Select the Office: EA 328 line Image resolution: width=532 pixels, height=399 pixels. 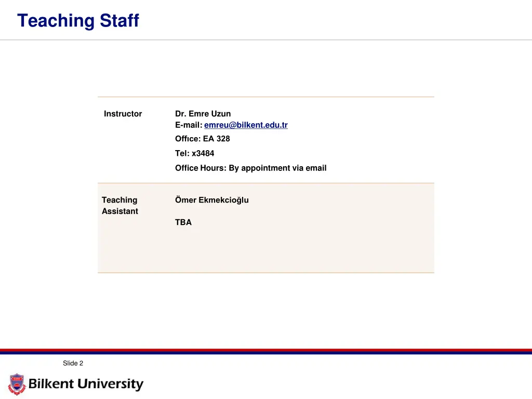[x=203, y=139]
